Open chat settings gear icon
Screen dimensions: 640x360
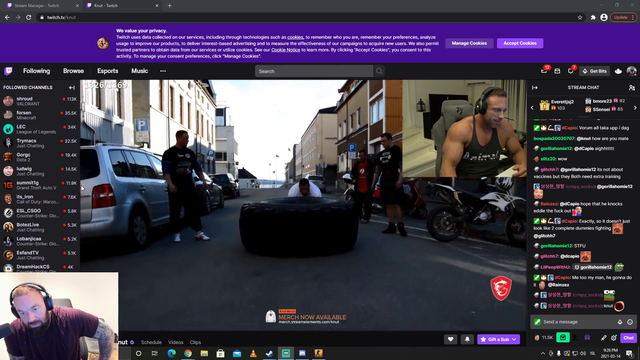tap(613, 338)
